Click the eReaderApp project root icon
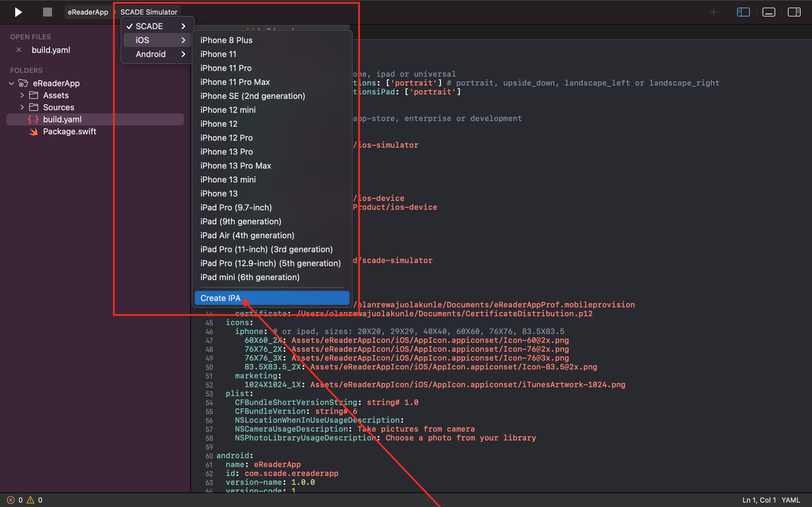The height and width of the screenshot is (507, 812). [23, 82]
